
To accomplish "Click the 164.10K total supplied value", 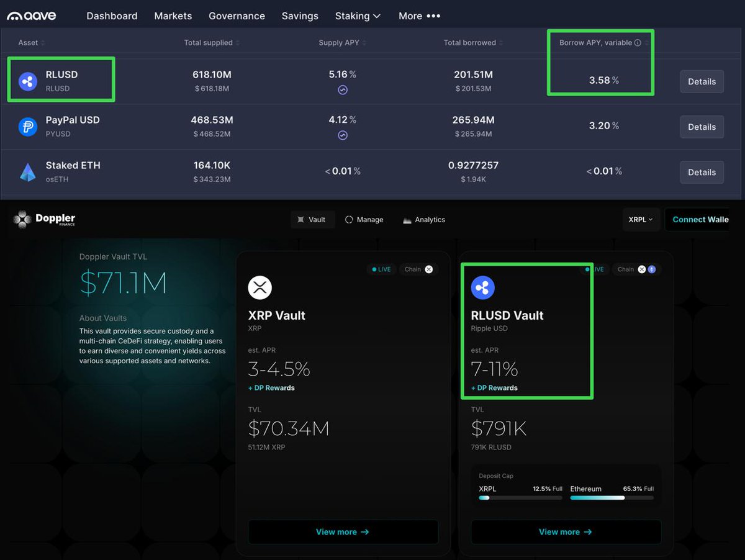I will pyautogui.click(x=212, y=165).
